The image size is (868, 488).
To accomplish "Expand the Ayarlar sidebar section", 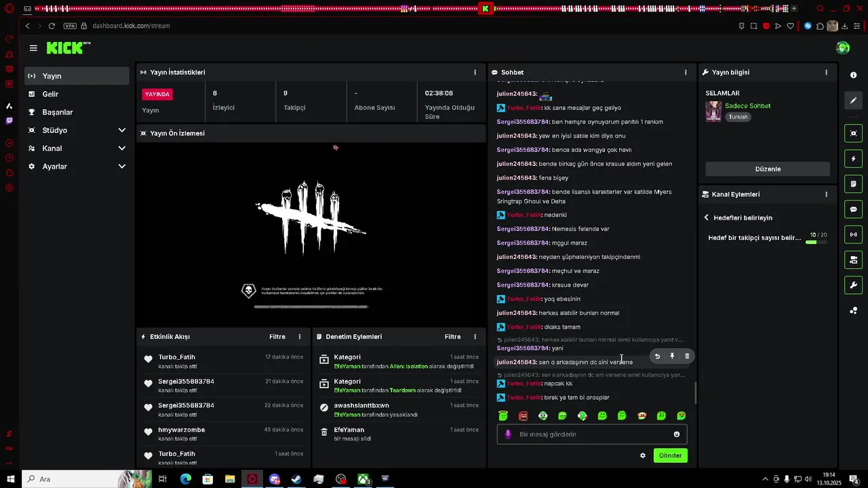I will (x=77, y=166).
